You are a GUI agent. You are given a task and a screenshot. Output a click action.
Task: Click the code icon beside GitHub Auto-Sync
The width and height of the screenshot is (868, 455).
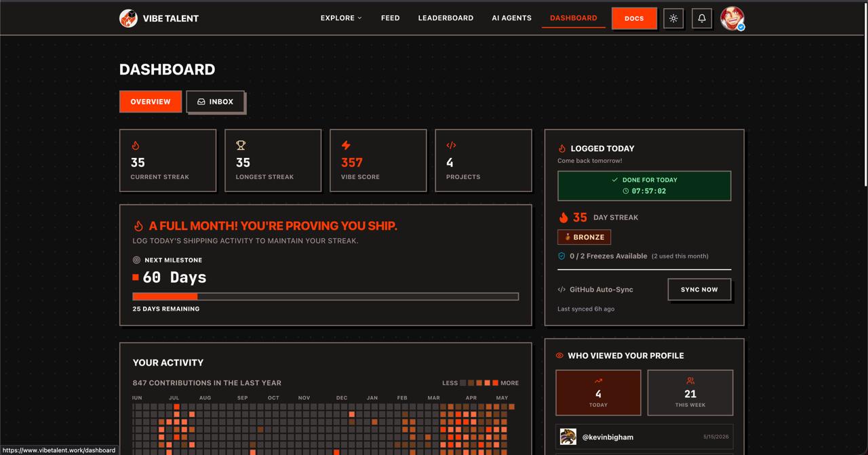[x=561, y=290]
